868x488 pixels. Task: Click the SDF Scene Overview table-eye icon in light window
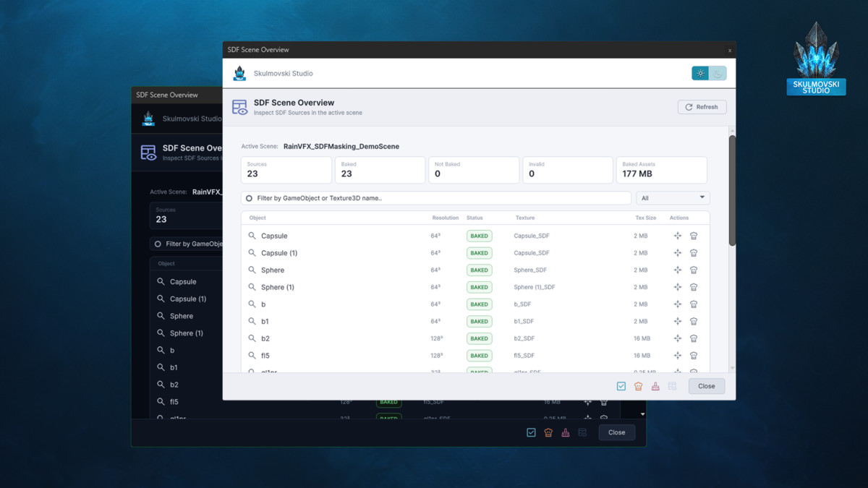tap(239, 107)
